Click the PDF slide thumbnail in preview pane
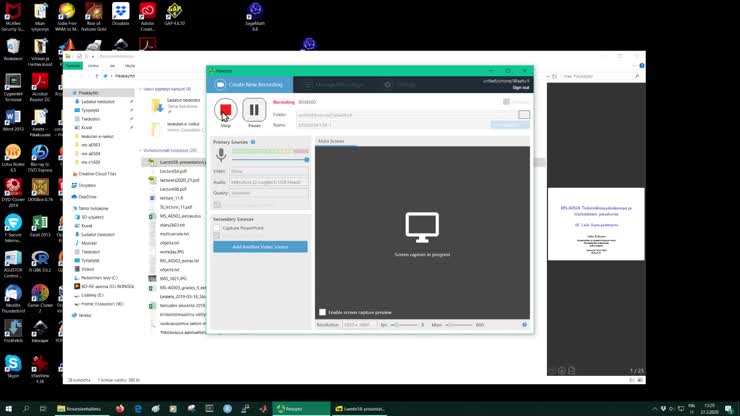 click(x=596, y=224)
